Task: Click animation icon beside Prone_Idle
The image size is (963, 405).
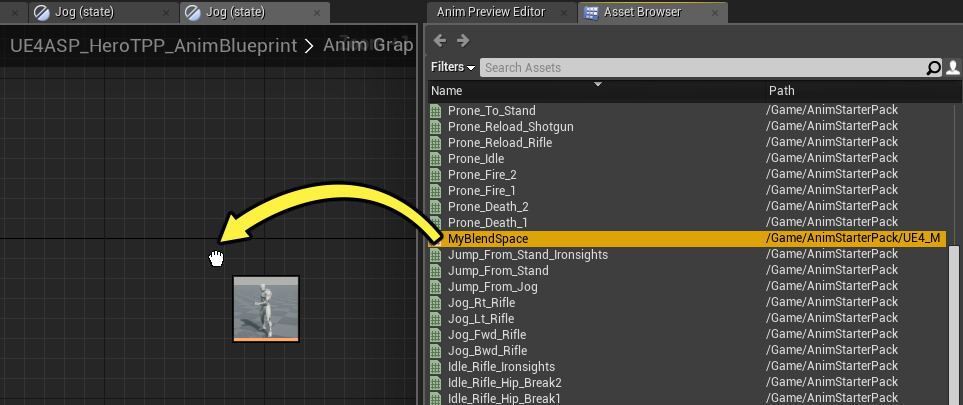Action: (436, 159)
